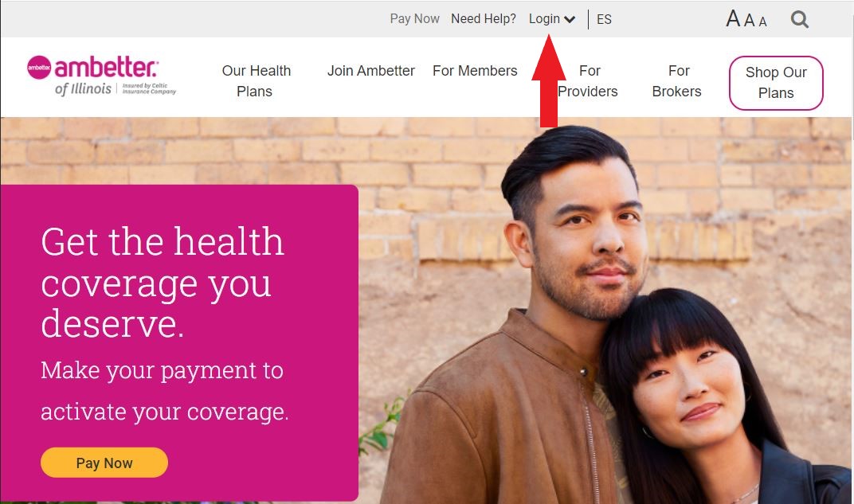
Task: Open the Pay Now link in top bar
Action: pos(414,18)
